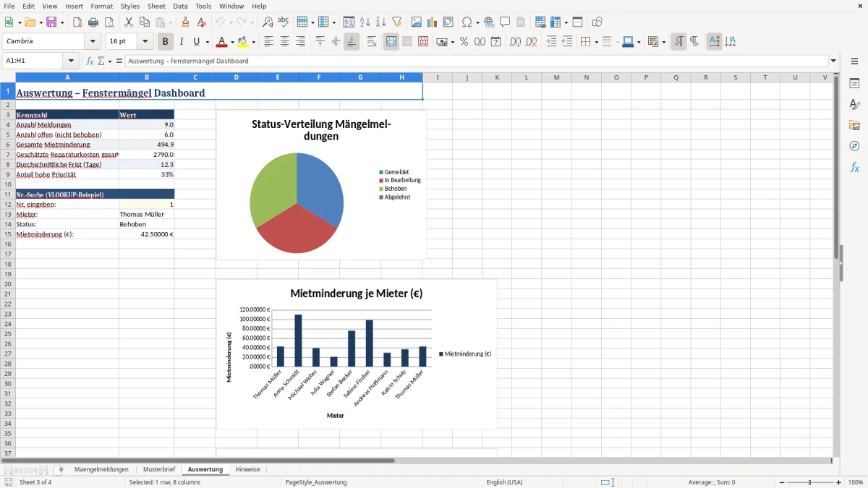Click the AutoFilter funnel icon
The width and height of the screenshot is (868, 488).
(397, 22)
